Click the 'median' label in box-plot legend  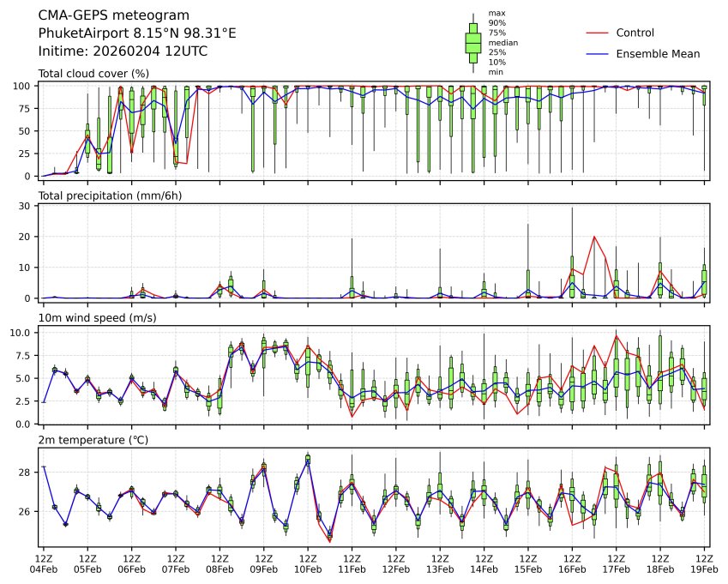(502, 43)
